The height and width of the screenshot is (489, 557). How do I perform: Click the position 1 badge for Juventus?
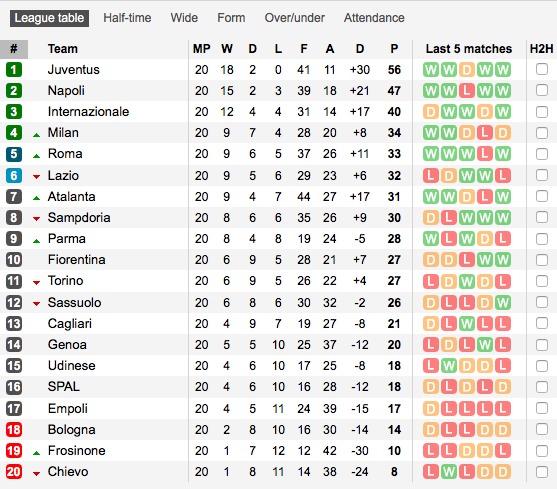point(14,70)
